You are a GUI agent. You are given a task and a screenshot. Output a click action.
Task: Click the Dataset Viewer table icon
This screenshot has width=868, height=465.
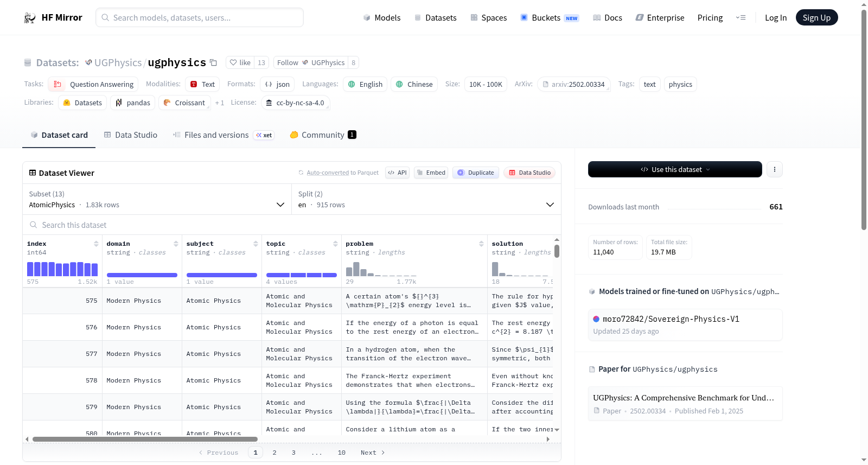point(33,173)
